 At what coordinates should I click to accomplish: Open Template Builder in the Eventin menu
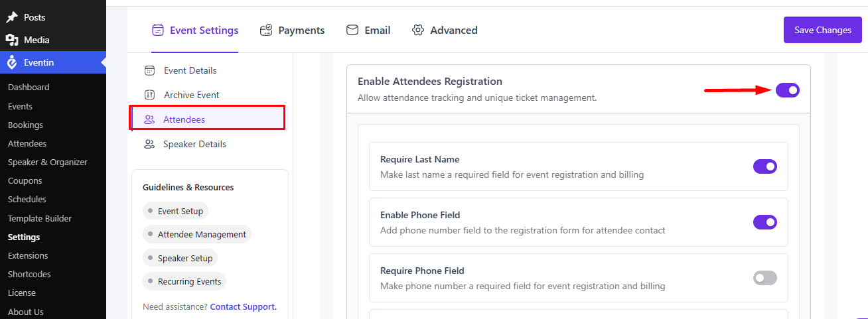(x=40, y=218)
